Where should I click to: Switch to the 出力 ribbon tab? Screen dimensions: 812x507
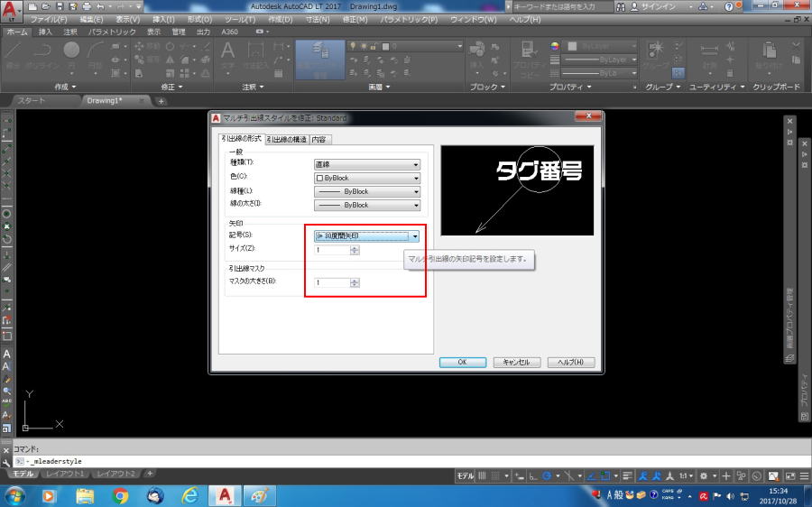[x=204, y=32]
